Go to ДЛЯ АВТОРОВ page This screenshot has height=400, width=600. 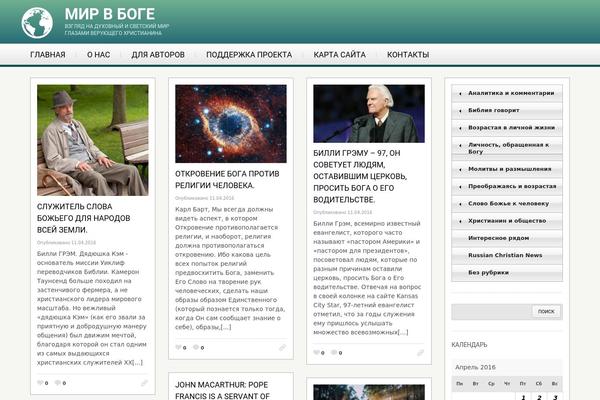158,55
